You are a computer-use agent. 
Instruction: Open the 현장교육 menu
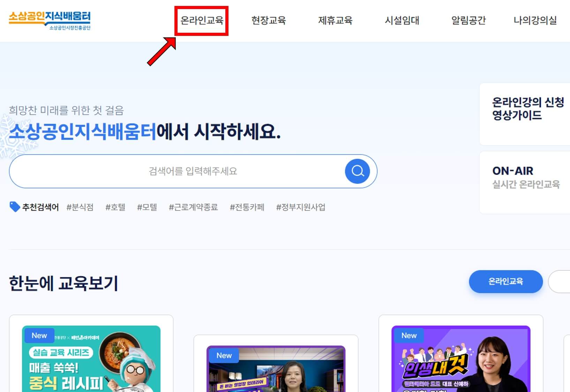pos(269,21)
